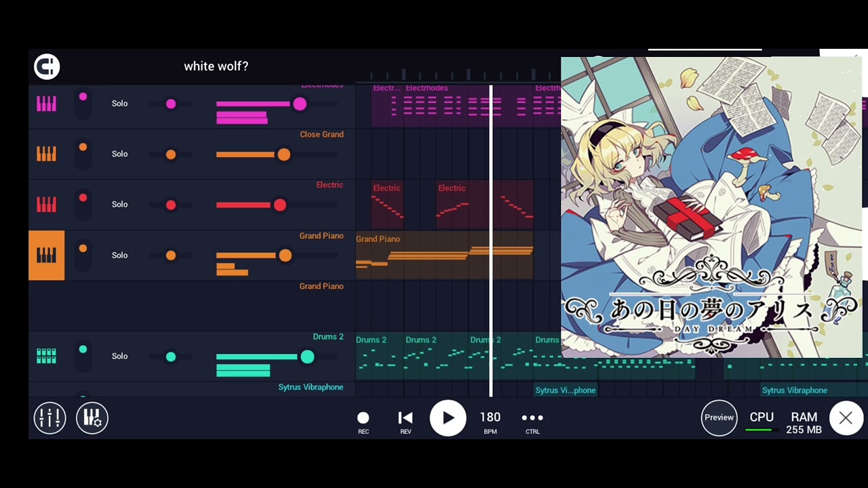Check the RAM 255 MB indicator
Image resolution: width=868 pixels, height=488 pixels.
pos(804,423)
